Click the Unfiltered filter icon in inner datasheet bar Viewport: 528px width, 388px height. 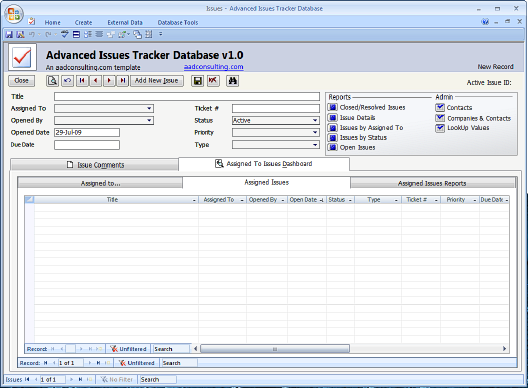click(x=114, y=349)
